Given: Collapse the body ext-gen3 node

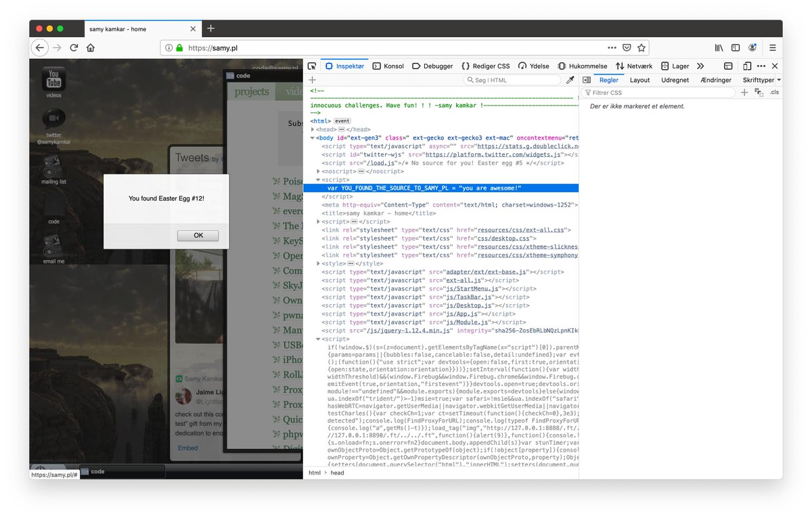Looking at the screenshot, I should click(313, 137).
